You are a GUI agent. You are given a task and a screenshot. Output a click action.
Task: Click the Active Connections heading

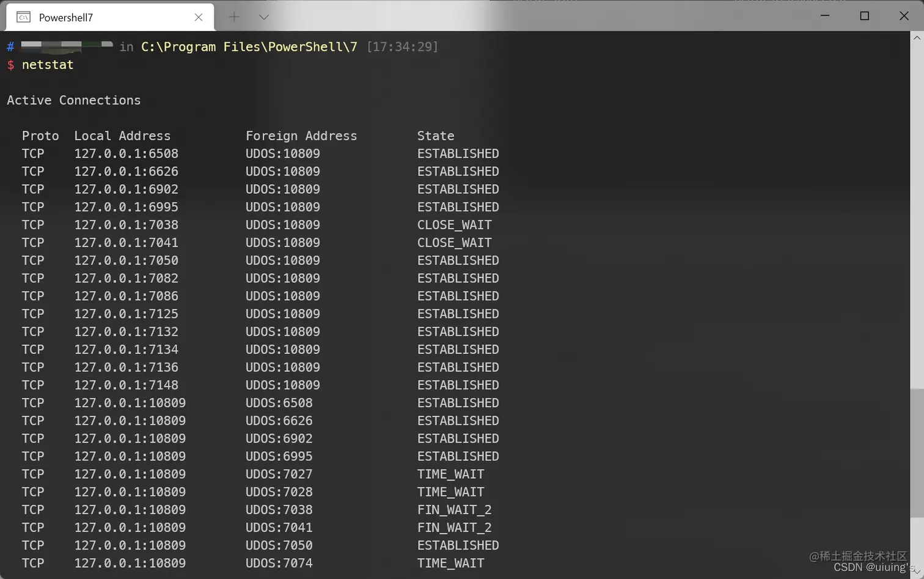(74, 100)
